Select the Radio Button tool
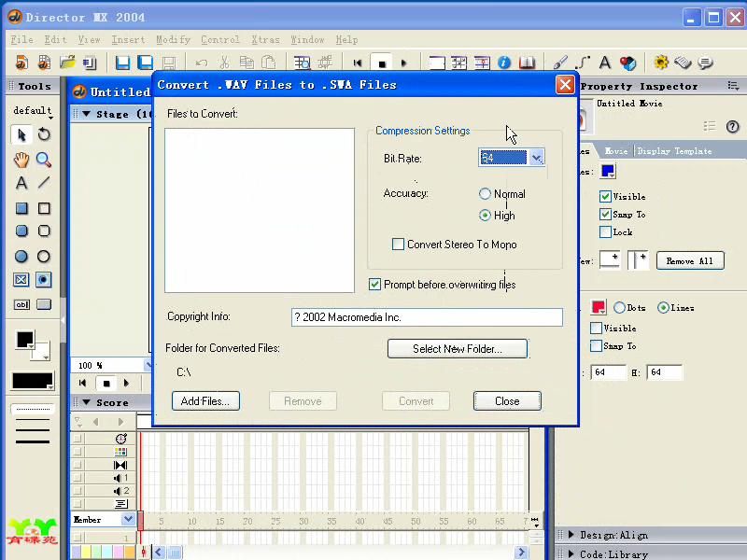Screen dimensions: 747x560 43,279
